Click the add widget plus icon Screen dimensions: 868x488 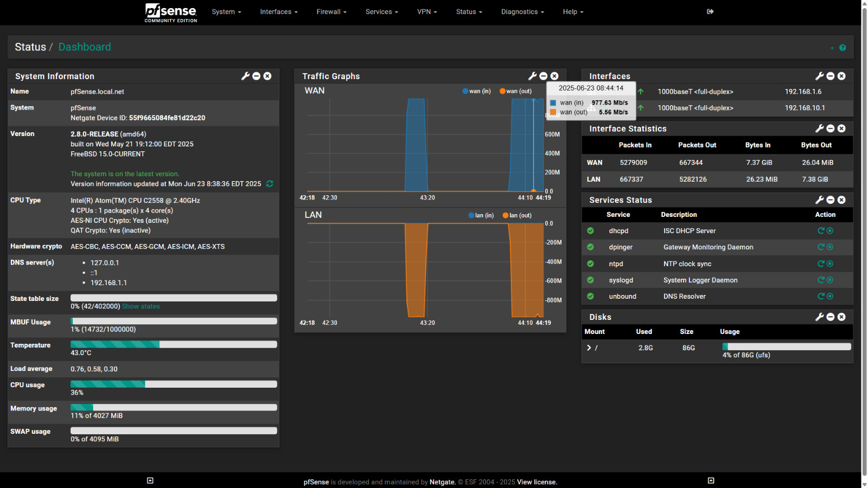tap(832, 47)
